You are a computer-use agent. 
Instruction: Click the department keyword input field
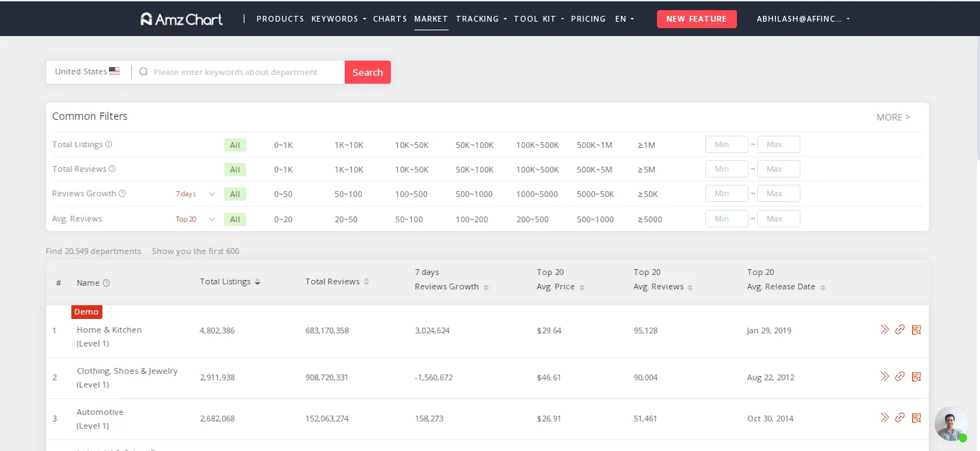[238, 72]
